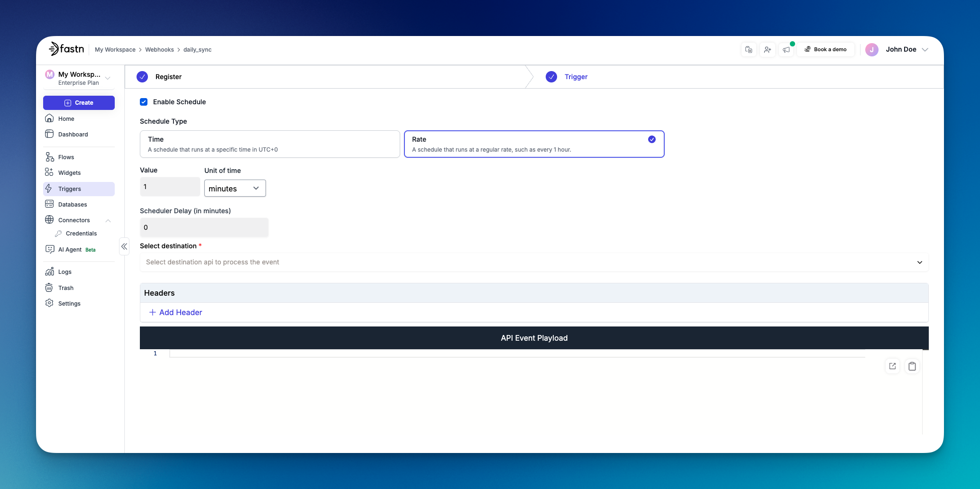Click the daily_sync breadcrumb text

(198, 50)
